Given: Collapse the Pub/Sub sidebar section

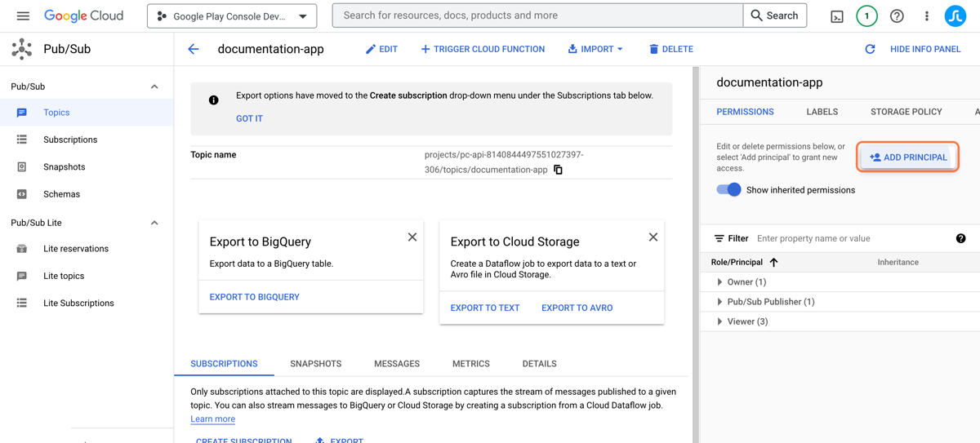Looking at the screenshot, I should (x=154, y=86).
